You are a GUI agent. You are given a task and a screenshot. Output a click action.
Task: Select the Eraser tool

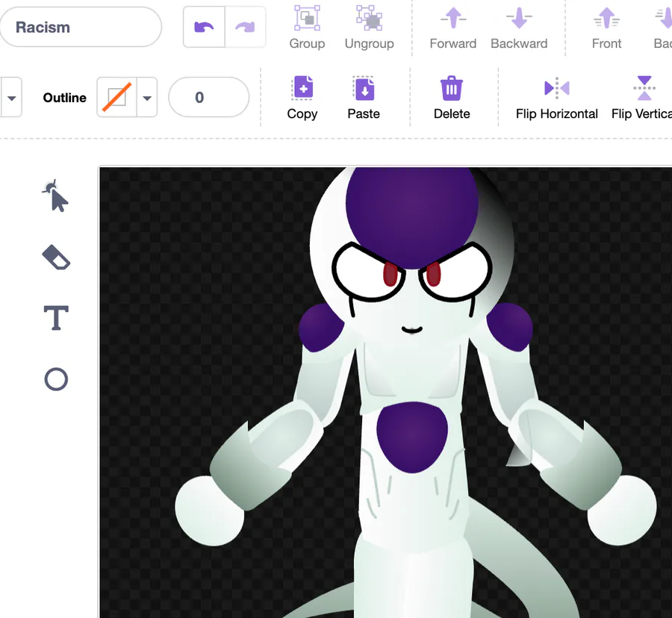[56, 257]
